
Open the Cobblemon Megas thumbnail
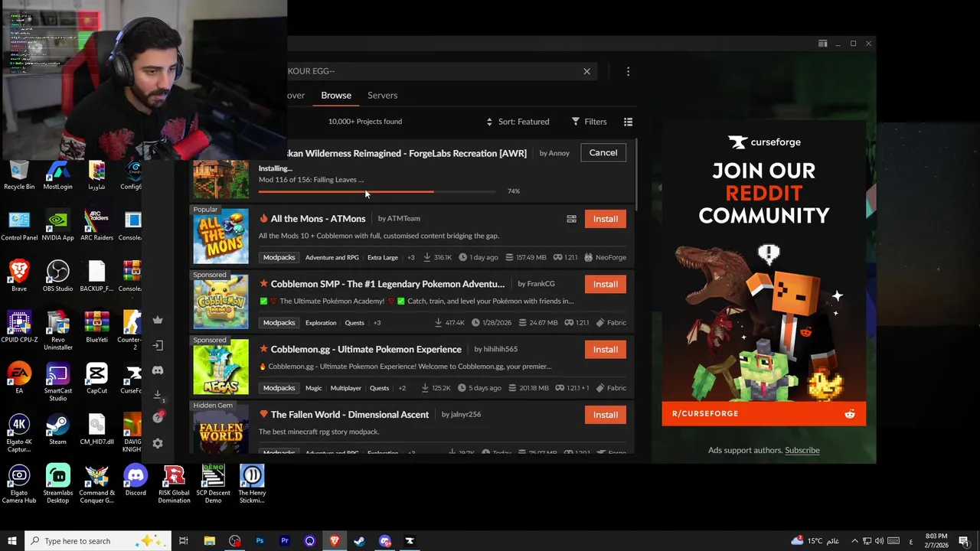tap(220, 367)
